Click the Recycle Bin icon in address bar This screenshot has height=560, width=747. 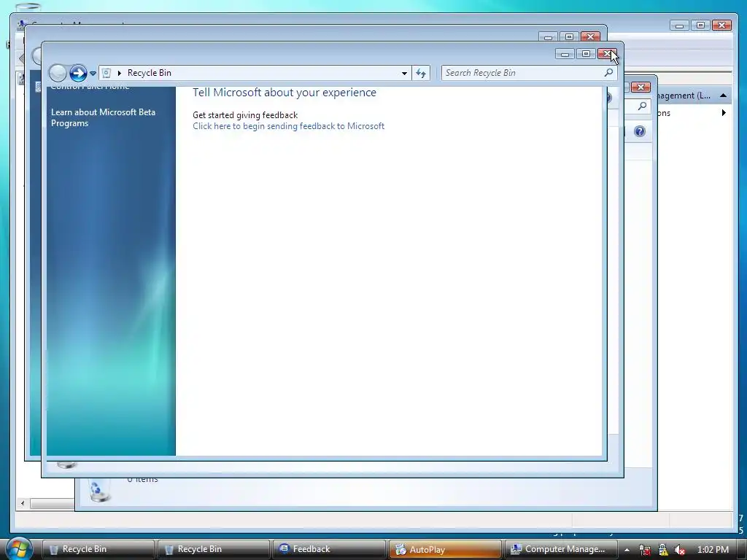point(107,73)
